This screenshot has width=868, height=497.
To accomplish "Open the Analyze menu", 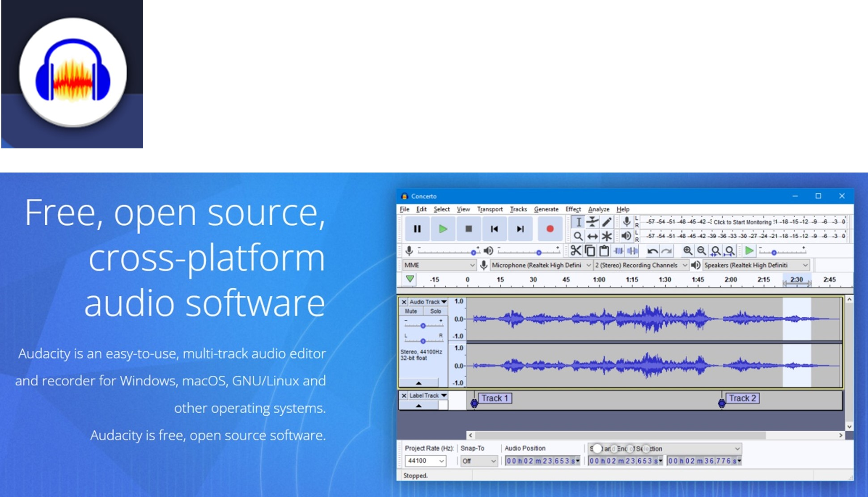I will tap(599, 209).
